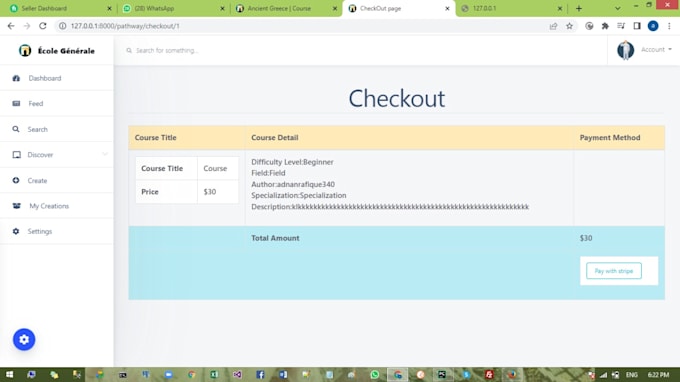Reload the current page
The width and height of the screenshot is (680, 382).
tap(42, 26)
